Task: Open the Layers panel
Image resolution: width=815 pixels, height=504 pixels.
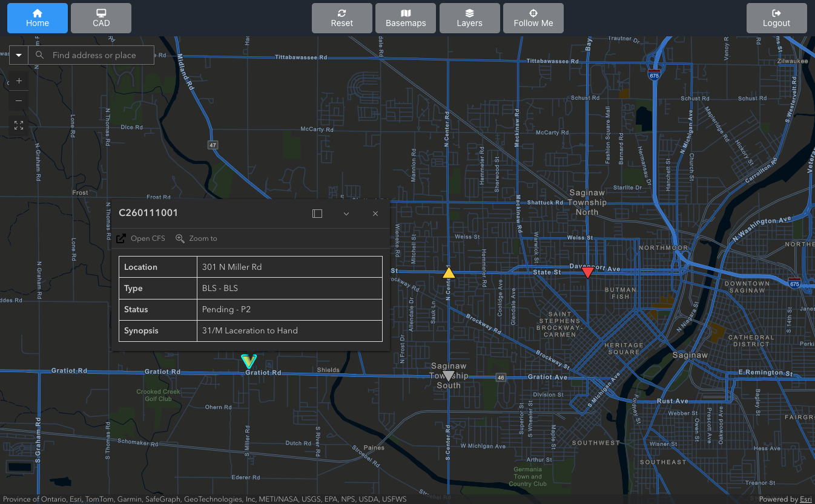Action: [469, 18]
